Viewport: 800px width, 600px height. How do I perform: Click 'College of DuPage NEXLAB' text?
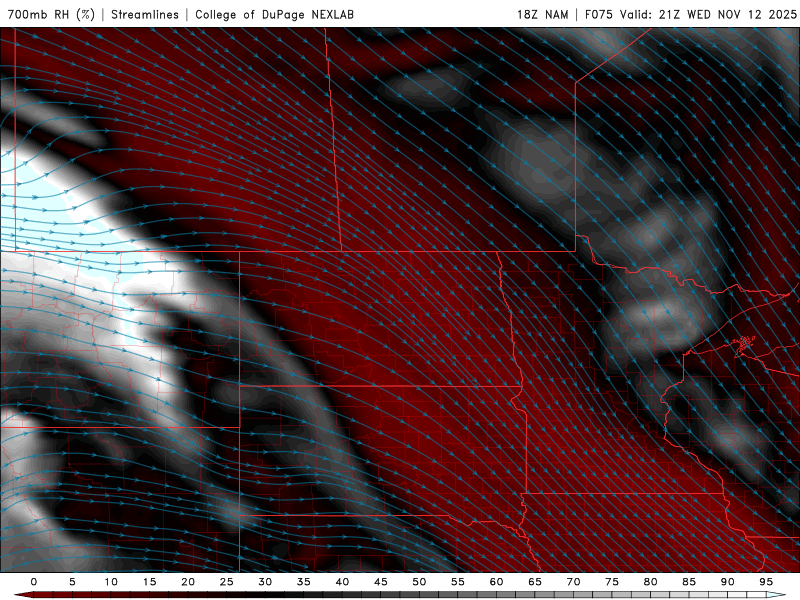click(274, 14)
